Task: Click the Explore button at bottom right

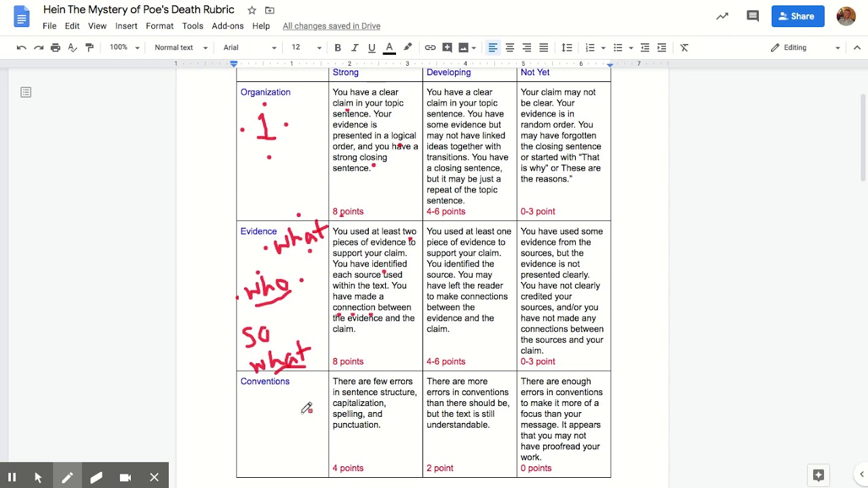Action: coord(818,475)
